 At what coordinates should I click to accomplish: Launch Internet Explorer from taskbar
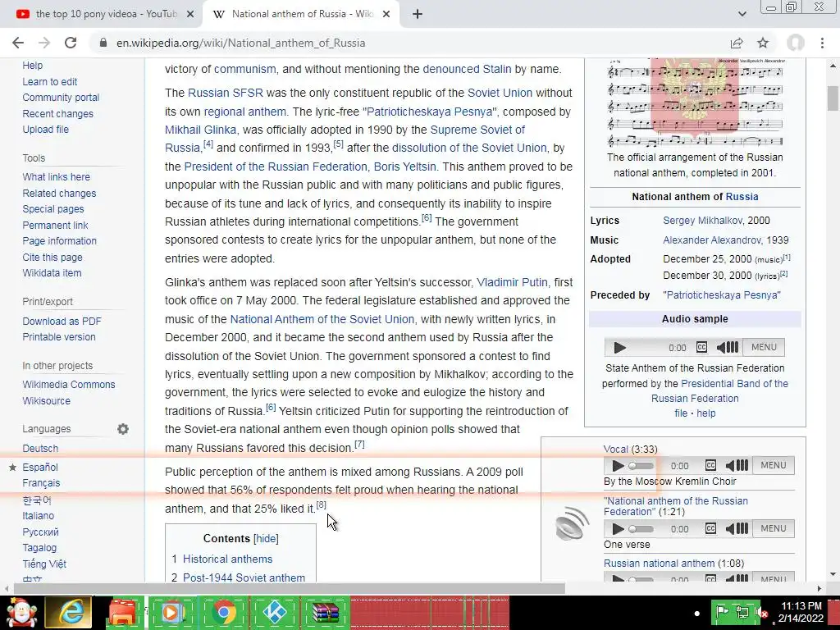[x=68, y=612]
